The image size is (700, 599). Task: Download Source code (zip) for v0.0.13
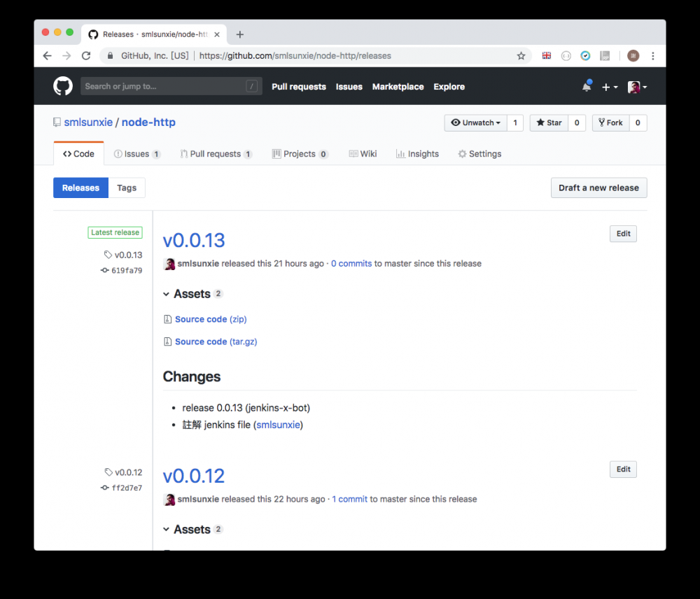[211, 319]
